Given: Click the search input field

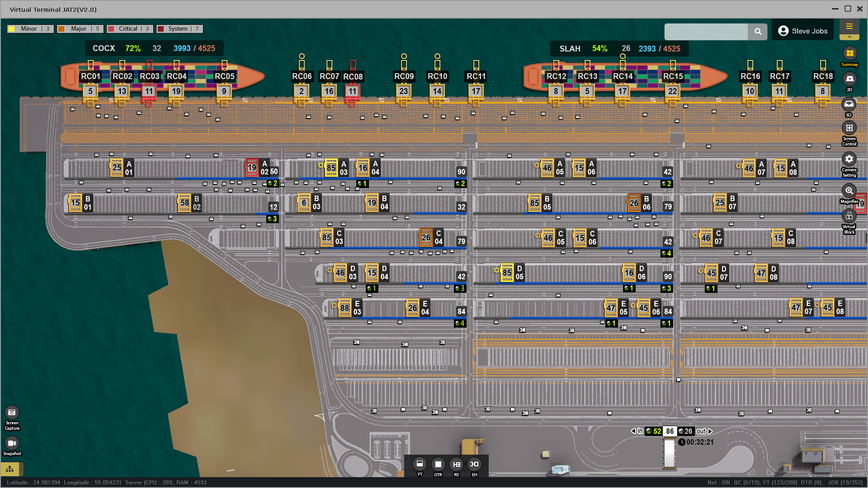Looking at the screenshot, I should 706,32.
